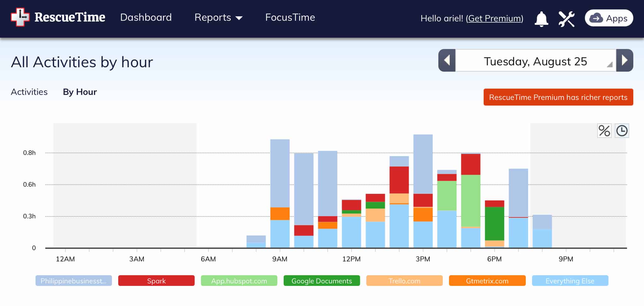This screenshot has height=306, width=644.
Task: Switch to the Activities tab
Action: point(29,92)
